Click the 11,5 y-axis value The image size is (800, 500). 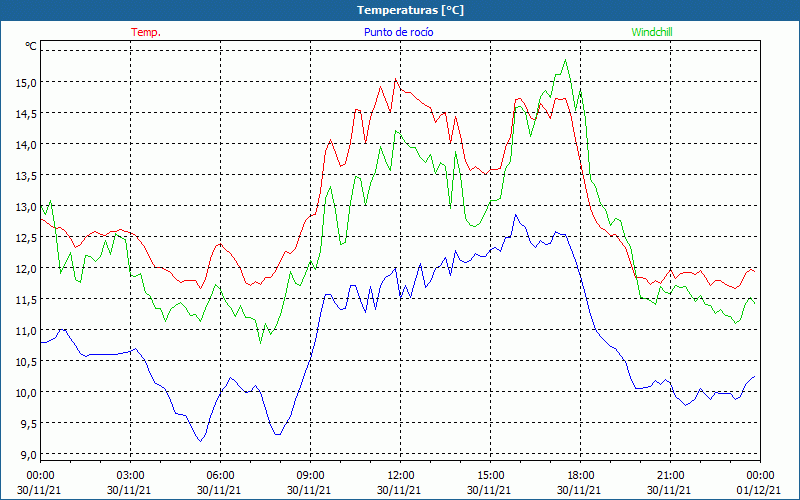click(x=27, y=299)
